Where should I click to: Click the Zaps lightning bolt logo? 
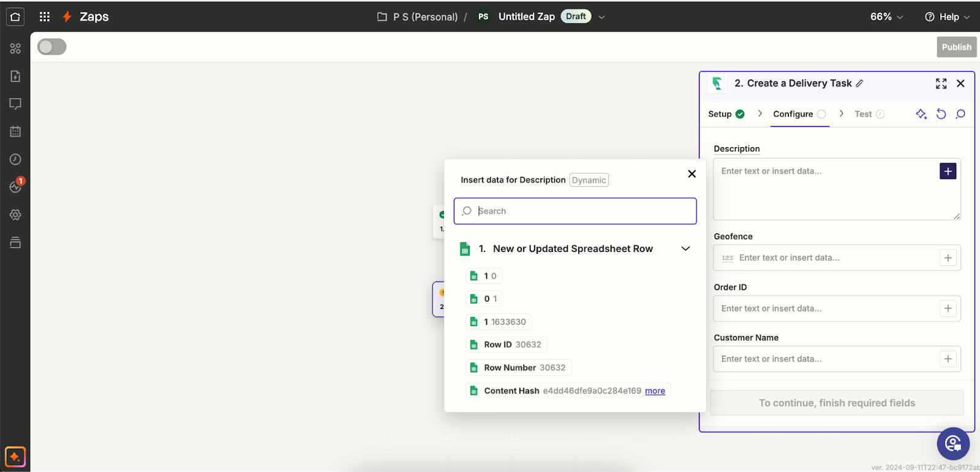[x=67, y=17]
